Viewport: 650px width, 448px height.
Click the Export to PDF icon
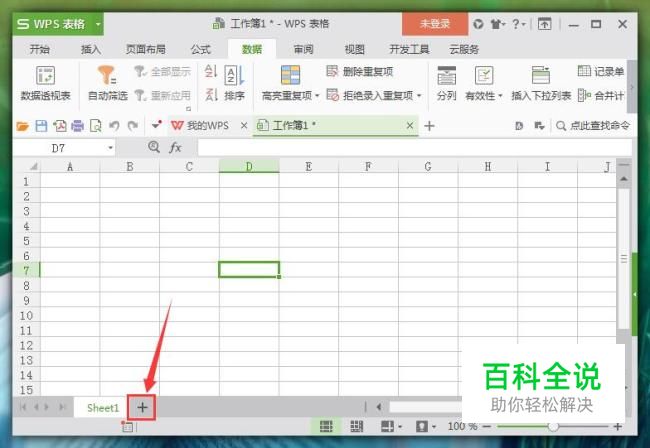(x=59, y=126)
